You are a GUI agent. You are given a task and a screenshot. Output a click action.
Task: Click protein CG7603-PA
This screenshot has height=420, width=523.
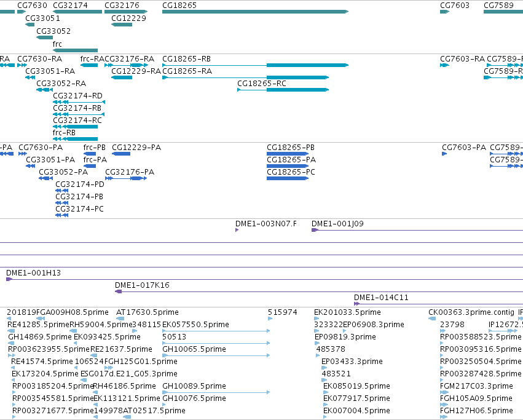444,154
